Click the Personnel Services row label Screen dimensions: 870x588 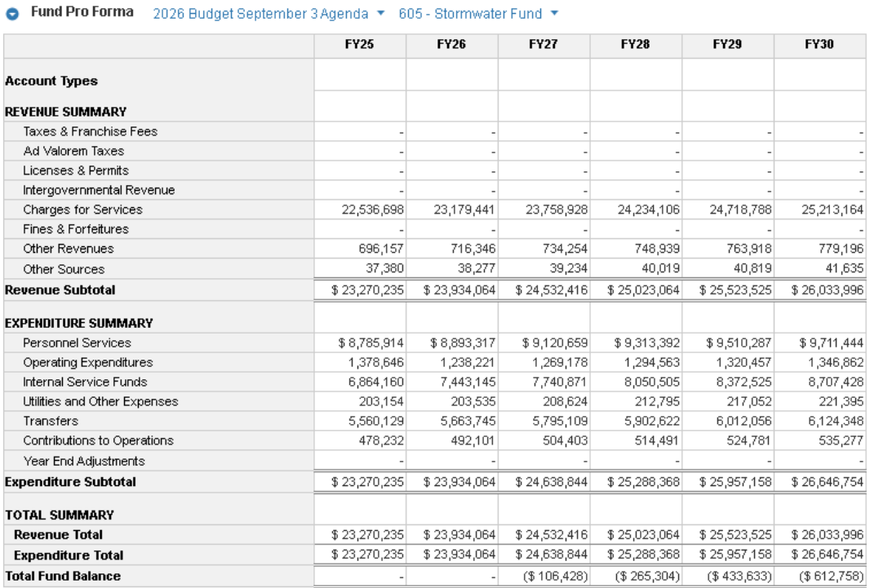point(77,343)
